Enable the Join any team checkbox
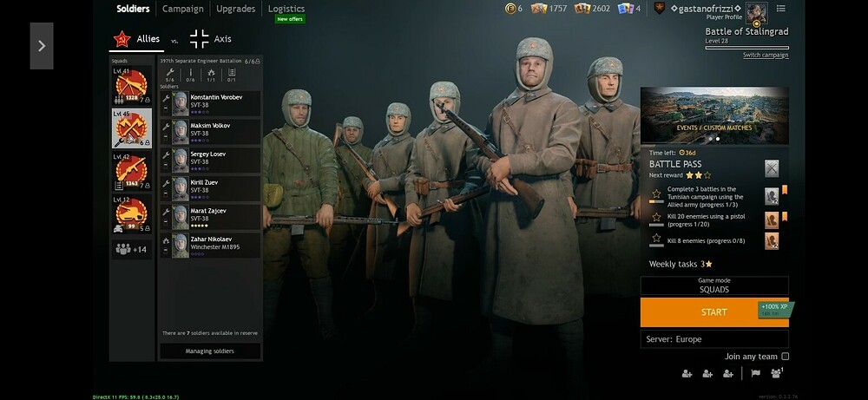Screen dimensions: 868x400 tap(785, 357)
